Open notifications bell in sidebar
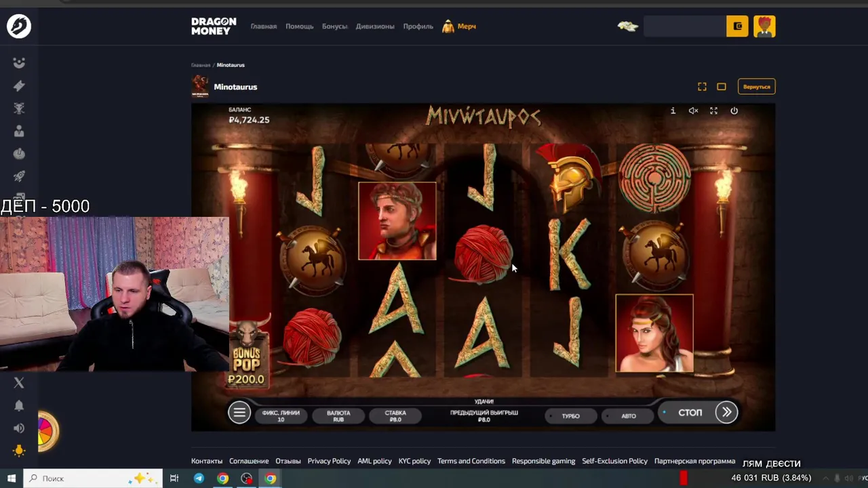 (x=19, y=405)
